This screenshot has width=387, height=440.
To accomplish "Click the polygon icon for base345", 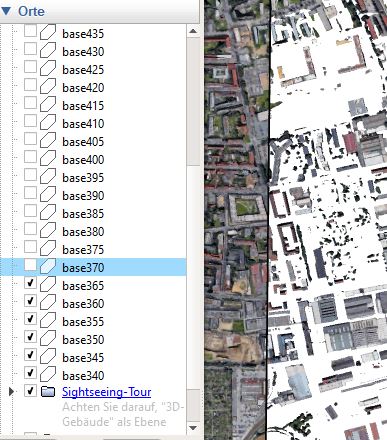I will [x=48, y=356].
